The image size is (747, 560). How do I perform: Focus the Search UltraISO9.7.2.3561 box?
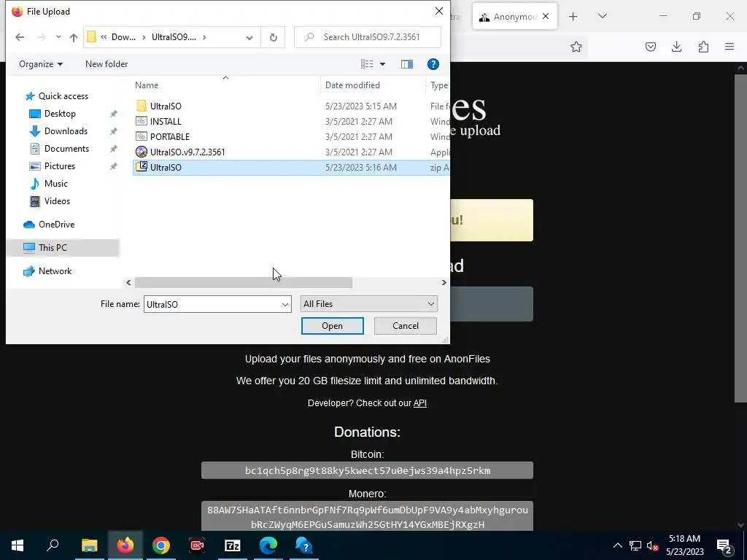tap(368, 37)
